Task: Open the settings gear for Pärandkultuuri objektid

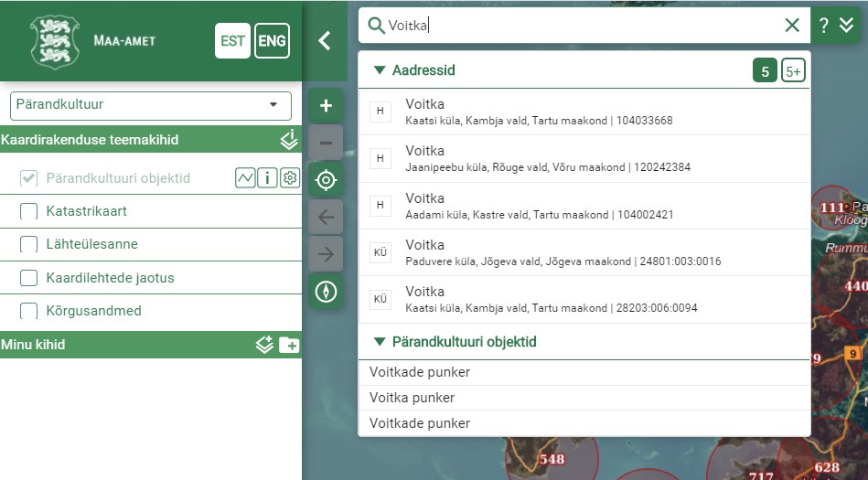Action: tap(290, 178)
